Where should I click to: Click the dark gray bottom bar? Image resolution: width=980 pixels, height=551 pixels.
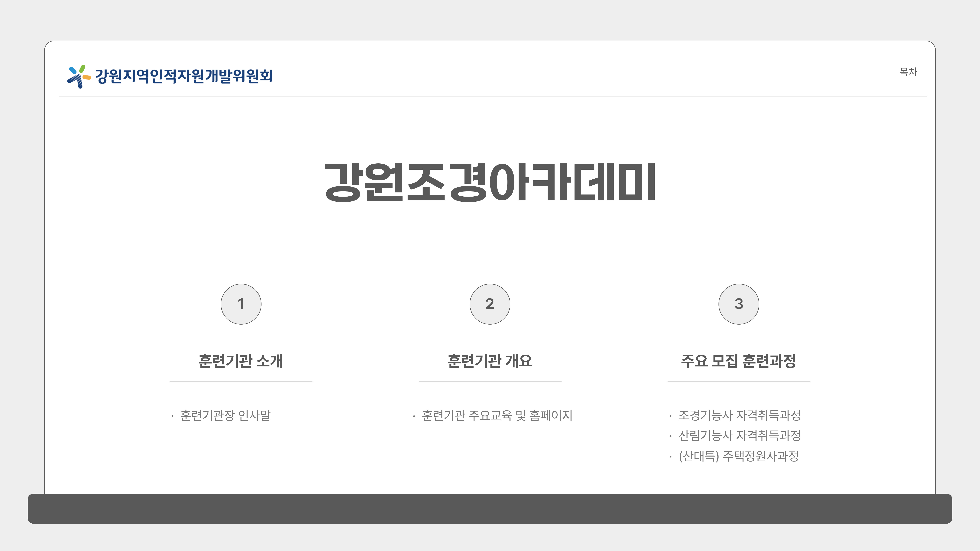[x=490, y=508]
